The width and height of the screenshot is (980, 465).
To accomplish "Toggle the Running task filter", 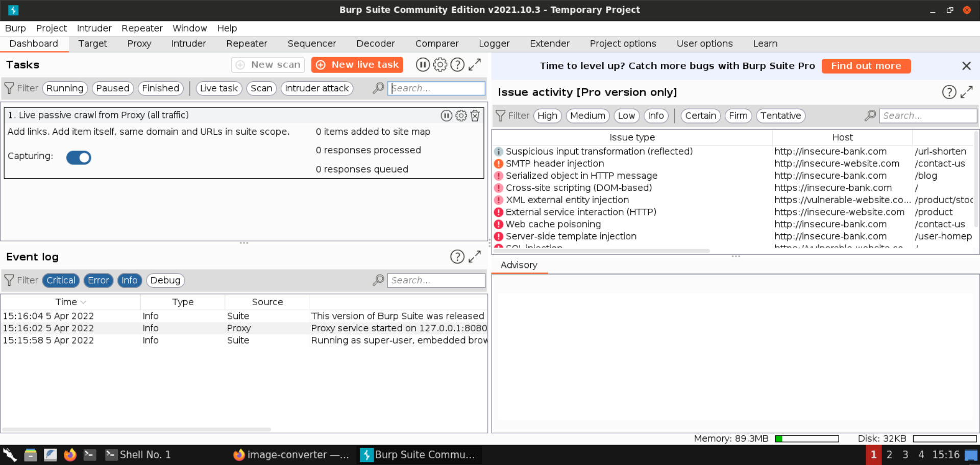I will tap(65, 88).
